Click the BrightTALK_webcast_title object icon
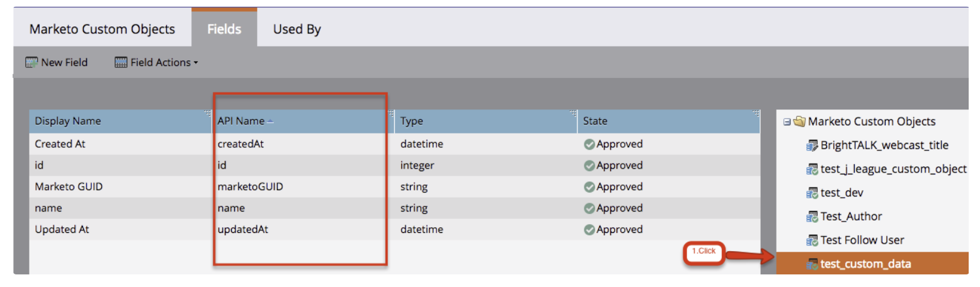Image resolution: width=980 pixels, height=287 pixels. 812,145
